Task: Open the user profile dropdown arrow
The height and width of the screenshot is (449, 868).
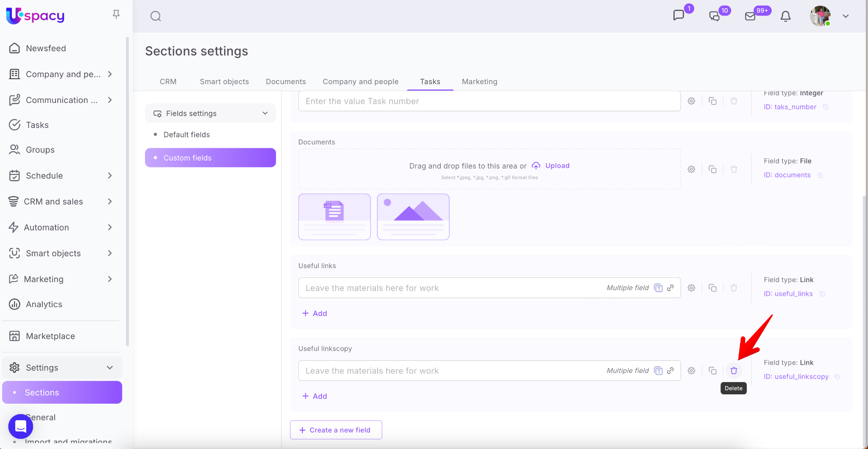Action: click(x=846, y=16)
